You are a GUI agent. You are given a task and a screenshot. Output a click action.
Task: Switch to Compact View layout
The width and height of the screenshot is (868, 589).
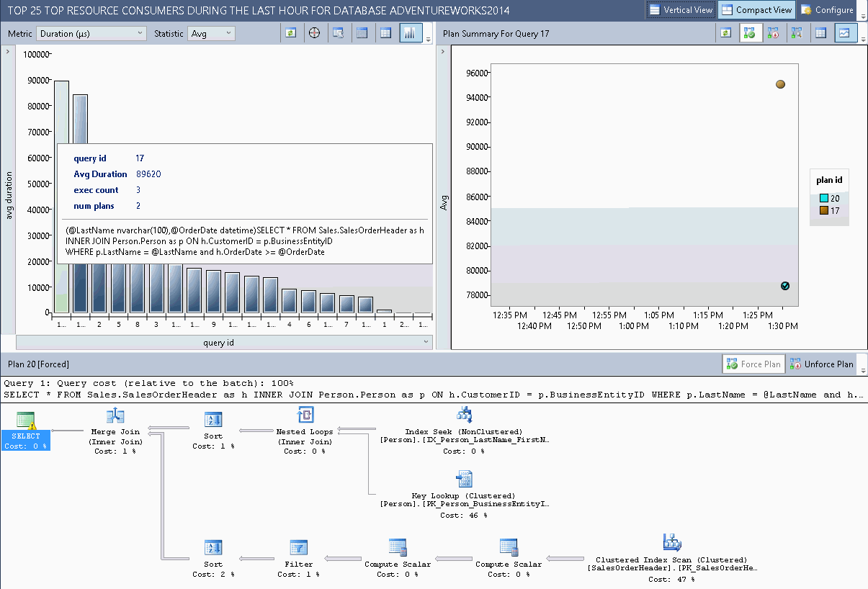click(756, 10)
